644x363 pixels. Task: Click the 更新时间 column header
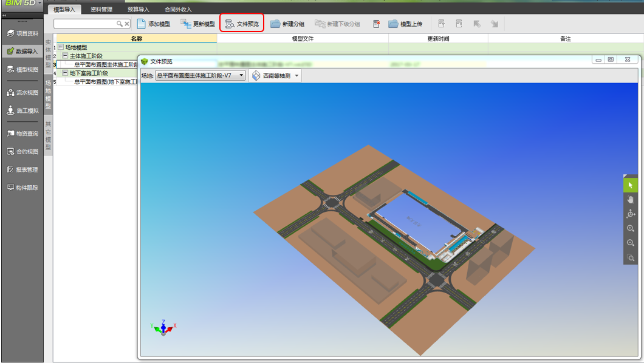[438, 39]
